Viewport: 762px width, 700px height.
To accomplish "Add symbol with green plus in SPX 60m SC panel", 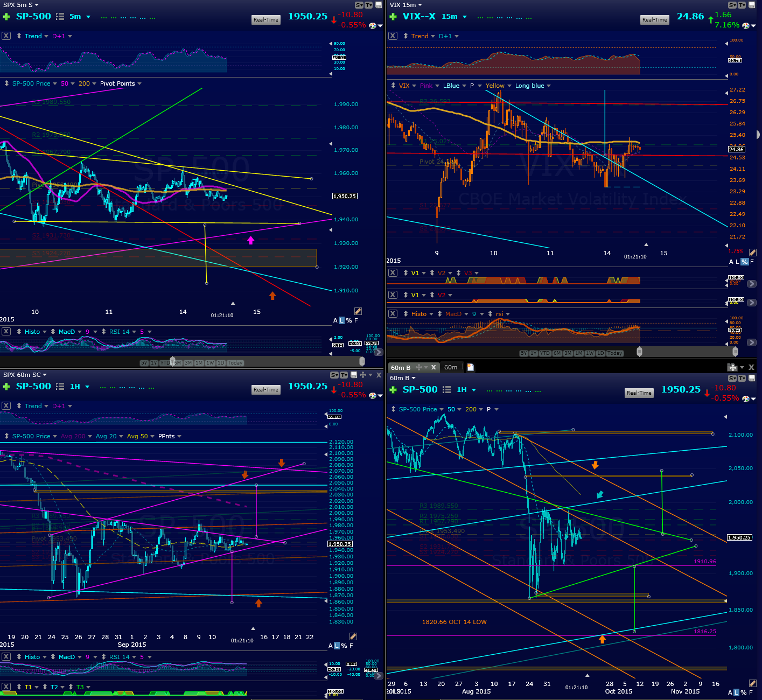I will click(6, 387).
